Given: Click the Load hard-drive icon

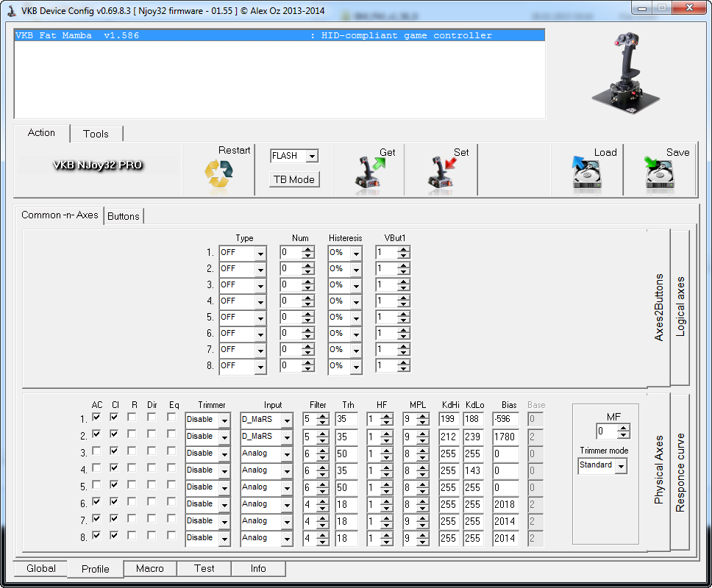Looking at the screenshot, I should (586, 173).
